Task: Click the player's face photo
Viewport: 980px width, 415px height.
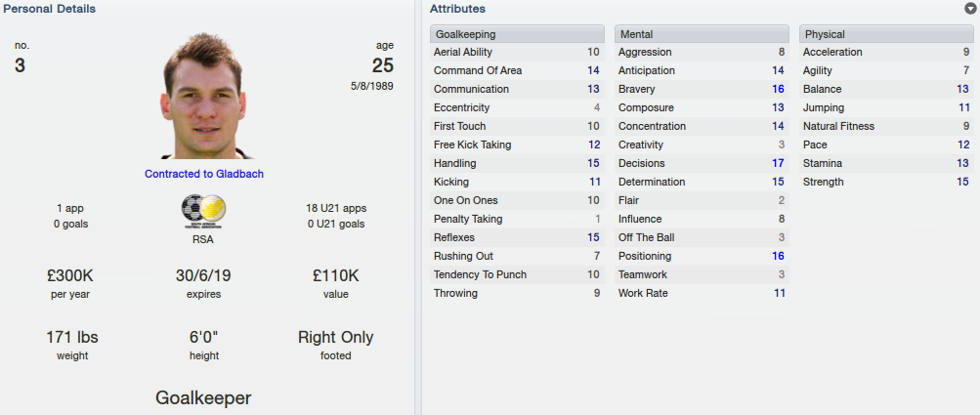Action: pyautogui.click(x=204, y=97)
